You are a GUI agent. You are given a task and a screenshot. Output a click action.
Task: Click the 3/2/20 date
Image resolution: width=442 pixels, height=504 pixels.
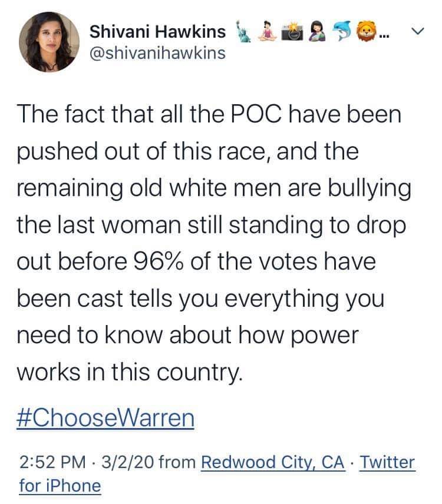point(128,462)
